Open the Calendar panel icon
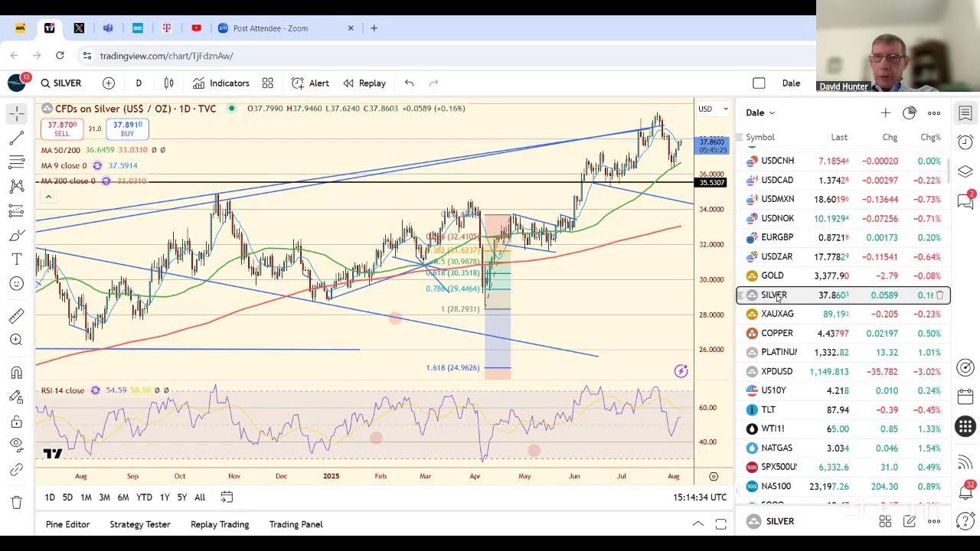 [965, 397]
